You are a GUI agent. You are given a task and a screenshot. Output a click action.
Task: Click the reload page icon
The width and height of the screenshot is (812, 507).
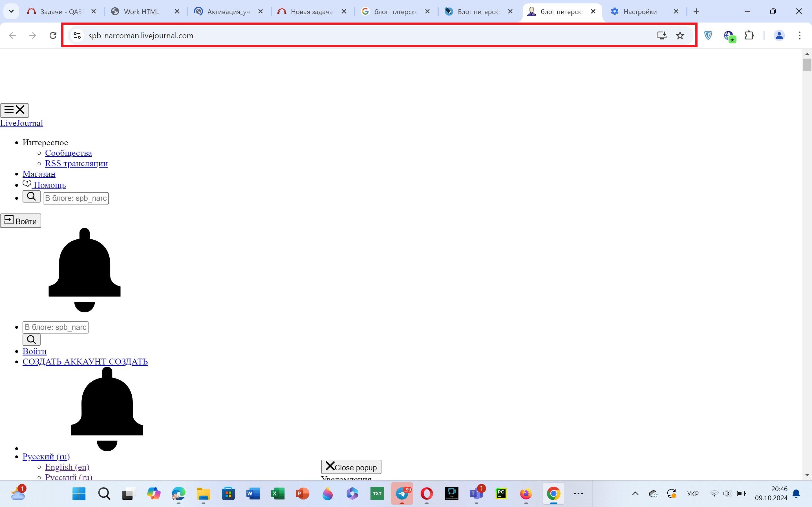click(x=53, y=35)
